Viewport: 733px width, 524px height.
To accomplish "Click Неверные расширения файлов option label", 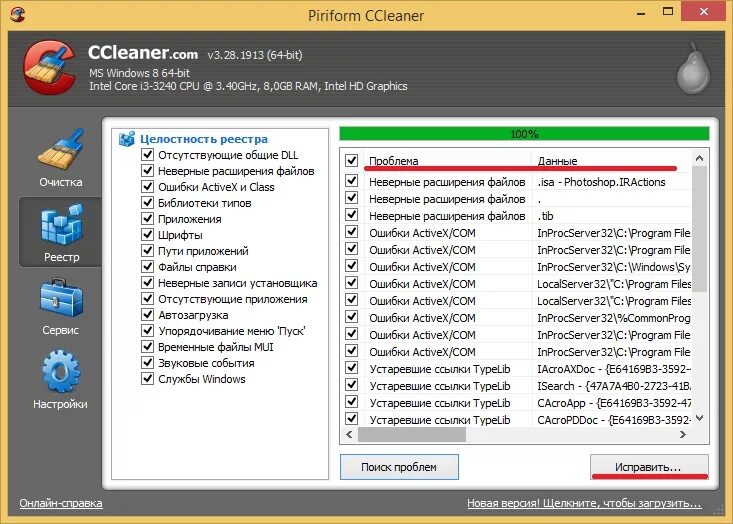I will pyautogui.click(x=236, y=171).
